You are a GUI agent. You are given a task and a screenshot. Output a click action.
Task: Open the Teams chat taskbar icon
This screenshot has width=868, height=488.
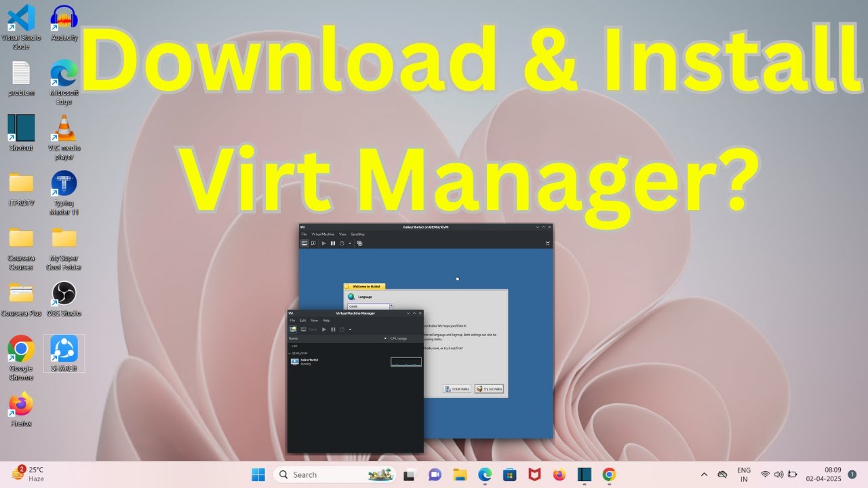coord(435,474)
